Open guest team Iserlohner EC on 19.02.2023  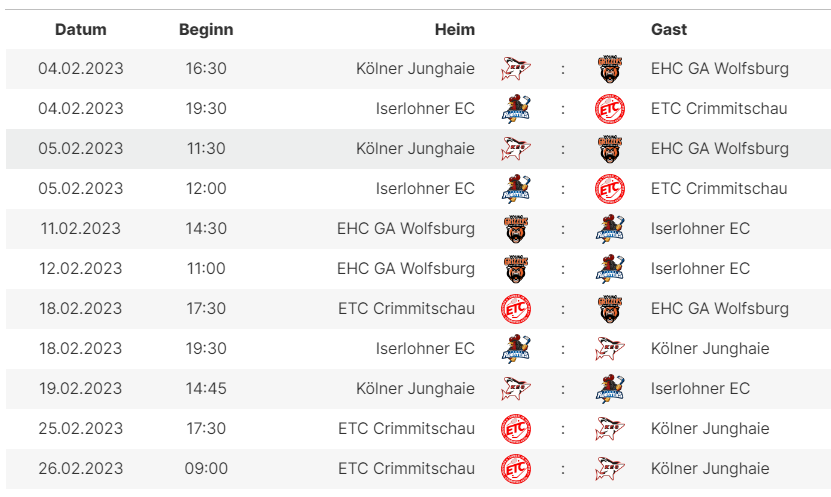coord(700,388)
